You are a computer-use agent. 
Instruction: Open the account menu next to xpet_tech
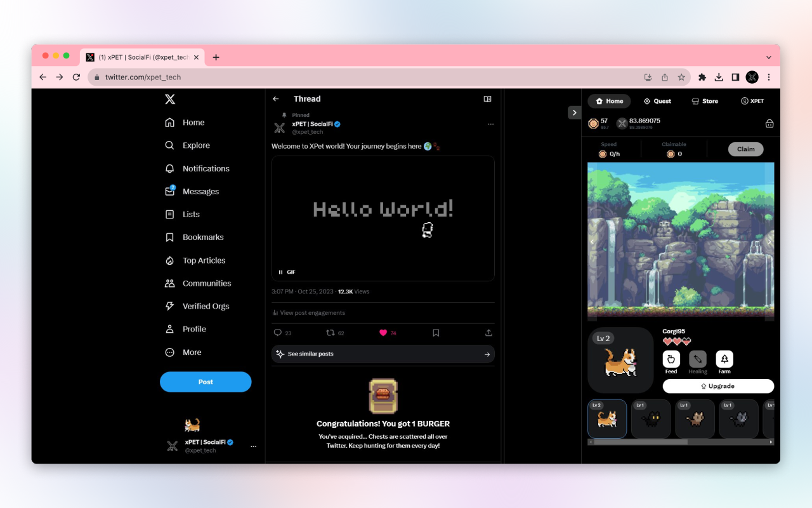click(253, 446)
